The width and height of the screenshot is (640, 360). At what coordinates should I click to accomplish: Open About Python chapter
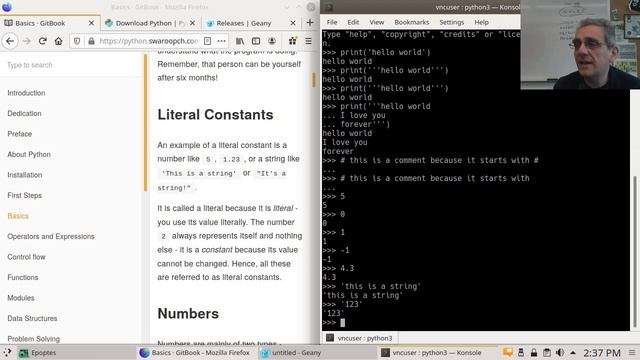pos(29,154)
